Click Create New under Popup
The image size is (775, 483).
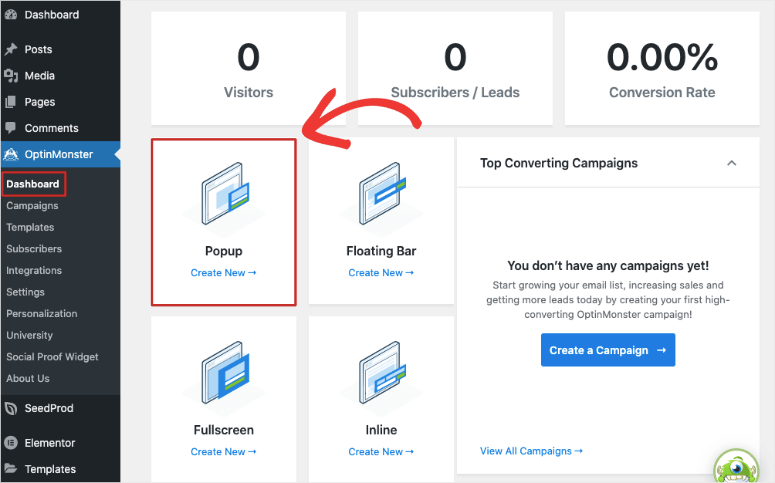click(223, 273)
